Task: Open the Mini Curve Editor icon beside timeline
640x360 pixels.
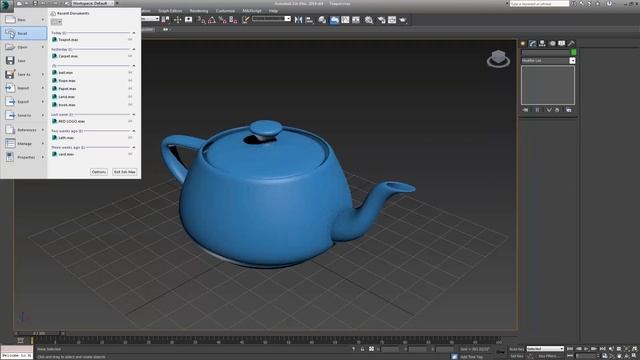Action: point(20,340)
